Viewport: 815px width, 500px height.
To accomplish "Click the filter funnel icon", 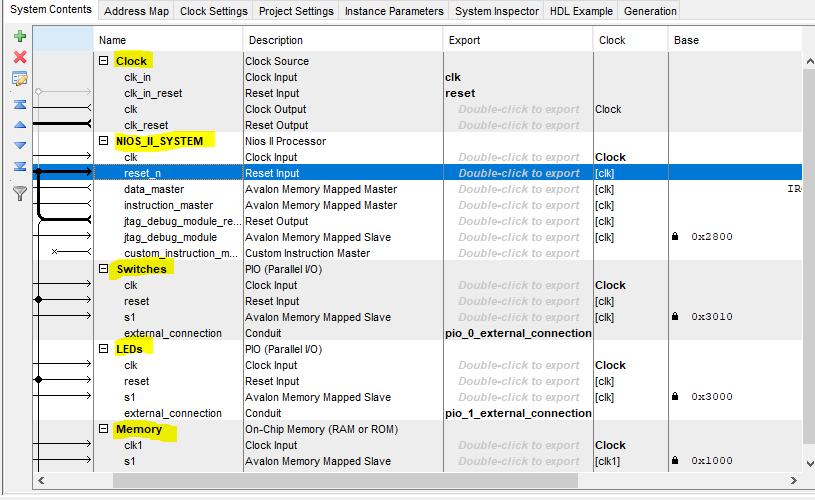I will (x=20, y=193).
